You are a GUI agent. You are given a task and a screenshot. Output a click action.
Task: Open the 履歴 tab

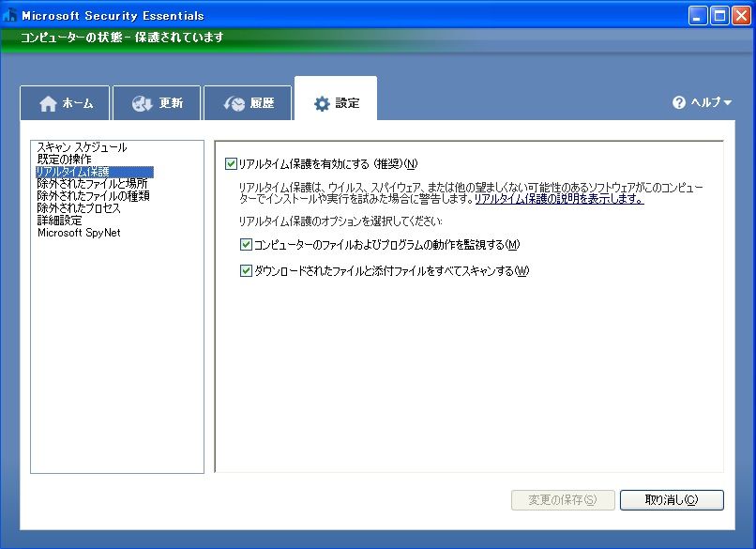[248, 102]
